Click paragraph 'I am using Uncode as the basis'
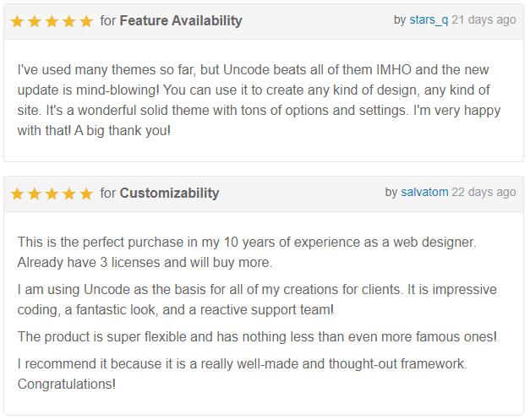This screenshot has width=530, height=420. (x=257, y=299)
